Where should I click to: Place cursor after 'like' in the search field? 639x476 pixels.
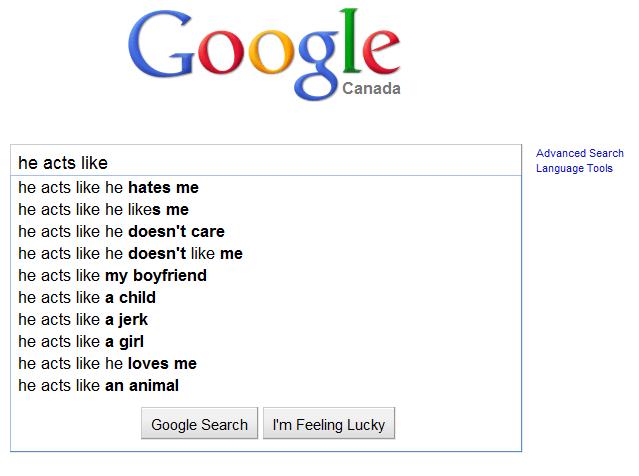pos(108,163)
